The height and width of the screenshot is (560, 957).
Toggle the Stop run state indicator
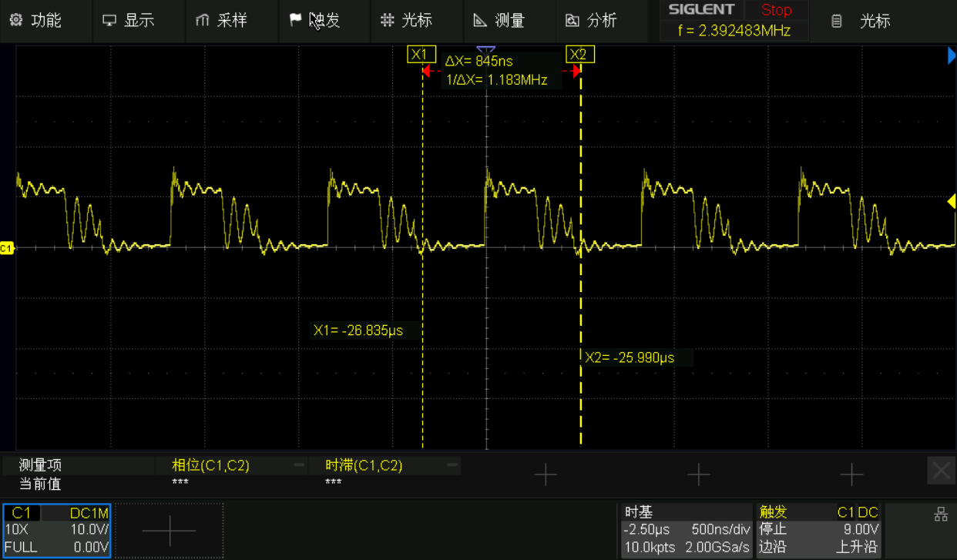(x=776, y=10)
